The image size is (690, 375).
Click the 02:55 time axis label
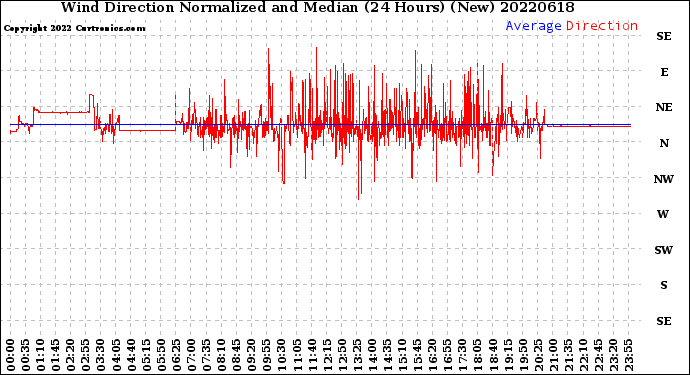[86, 355]
